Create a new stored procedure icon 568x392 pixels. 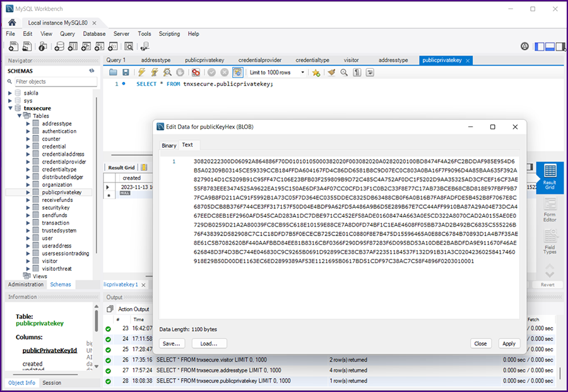(99, 46)
